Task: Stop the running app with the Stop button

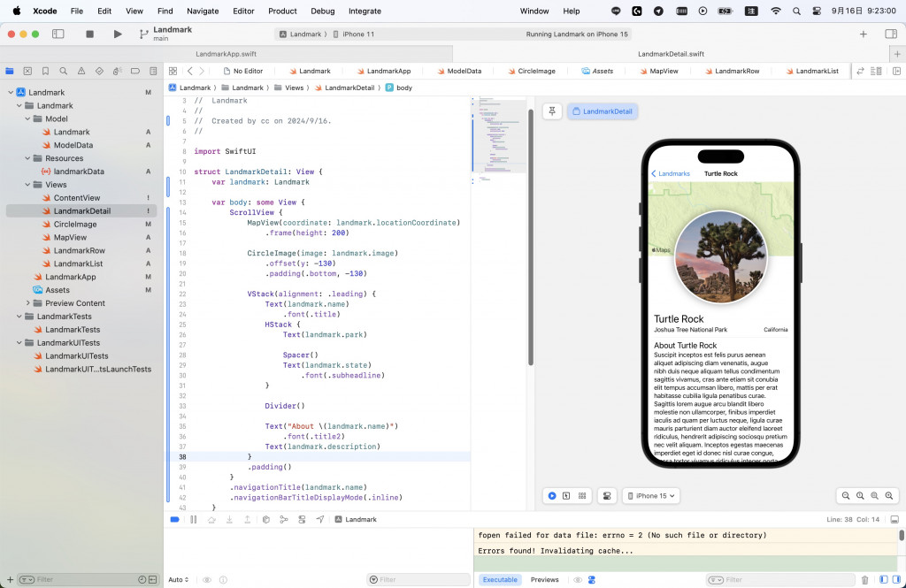Action: (x=89, y=34)
